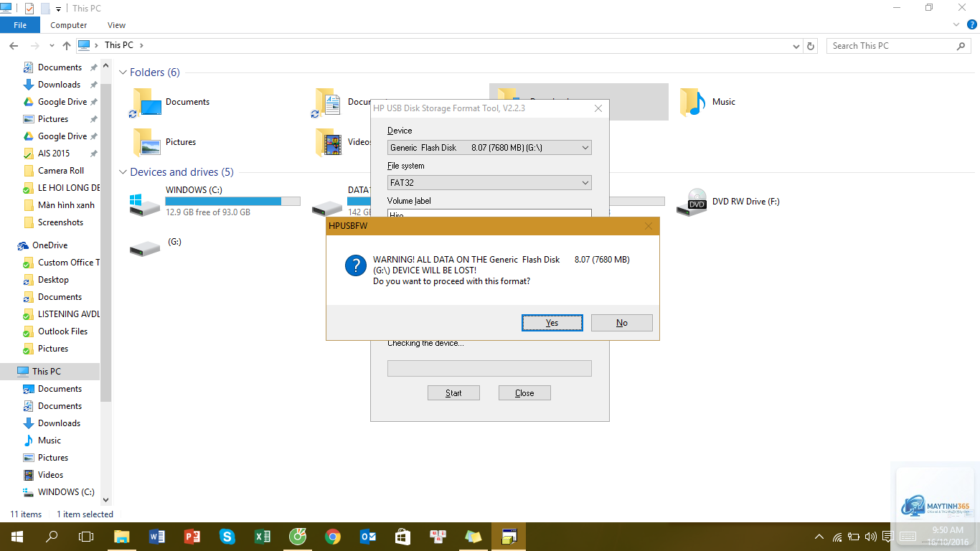Open Coc Coc browser from taskbar
The height and width of the screenshot is (551, 980).
pyautogui.click(x=298, y=537)
